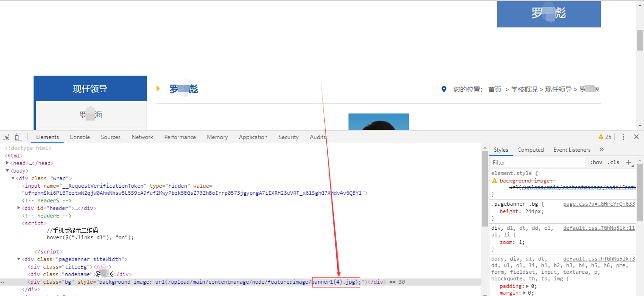Collapse the pagebanner siteWidth div node
The width and height of the screenshot is (644, 296).
coord(19,259)
